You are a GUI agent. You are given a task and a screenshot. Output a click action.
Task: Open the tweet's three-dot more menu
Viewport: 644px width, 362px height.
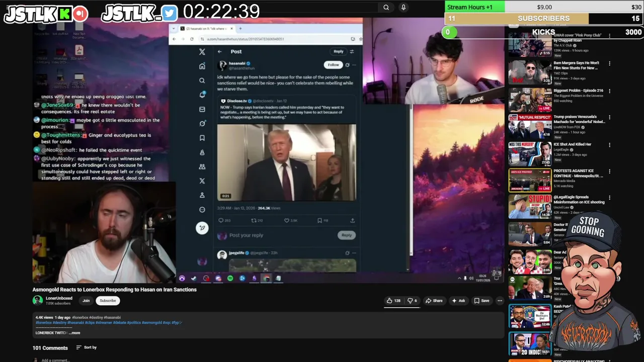(354, 65)
